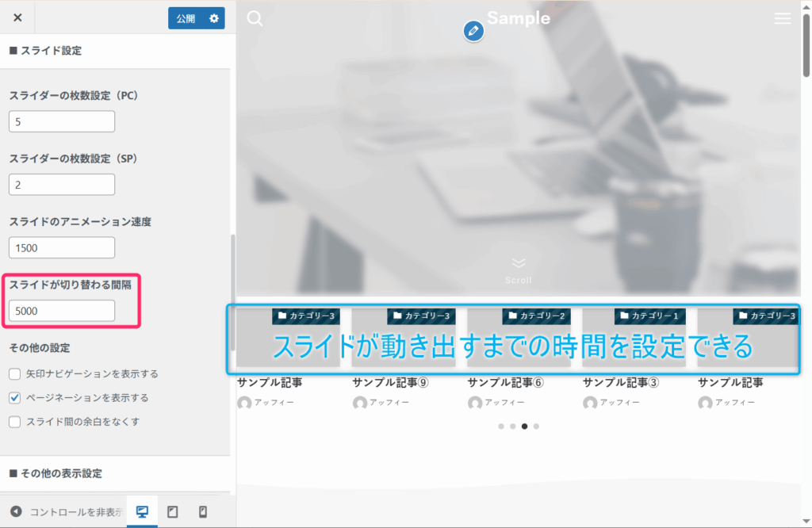Screen dimensions: 812x528
Task: Click the blue pencil edit shortcut icon
Action: 473,31
